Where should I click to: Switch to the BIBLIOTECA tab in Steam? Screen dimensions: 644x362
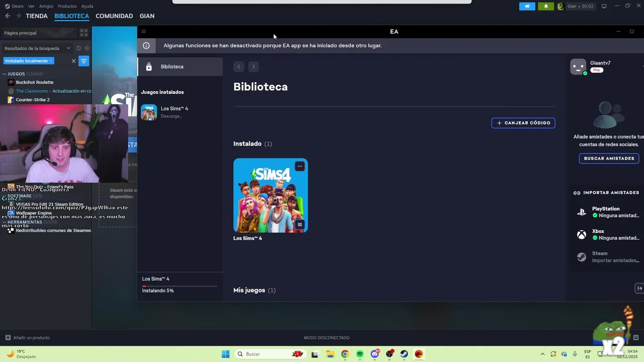[x=71, y=16]
